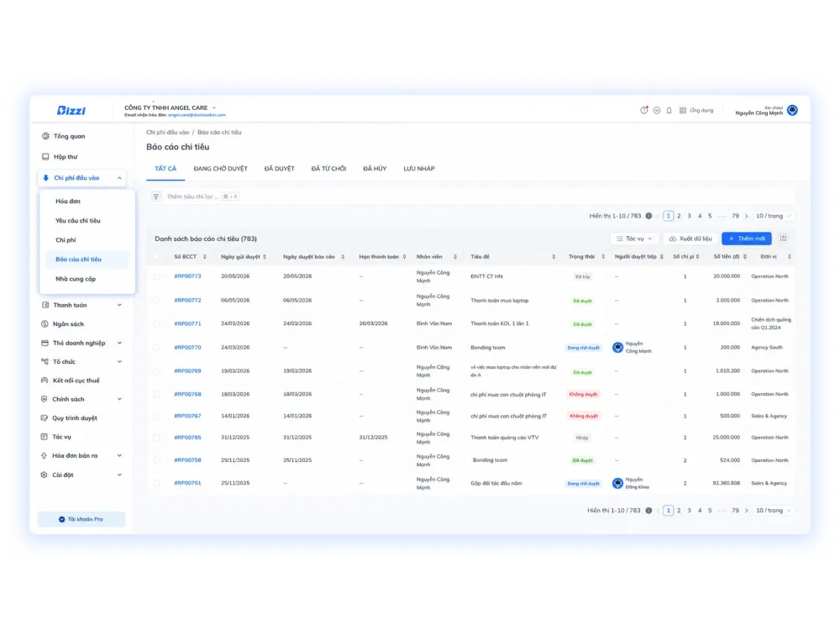Sort by Ngày duyệt báo cáo column icon
Screen dimensions: 840x630
pos(343,257)
